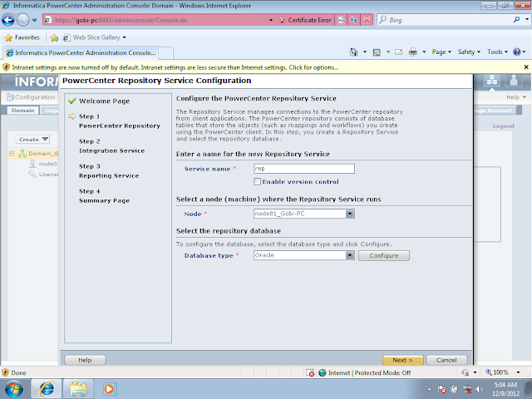Click the Home icon in command bar
This screenshot has height=399, width=532.
[353, 52]
